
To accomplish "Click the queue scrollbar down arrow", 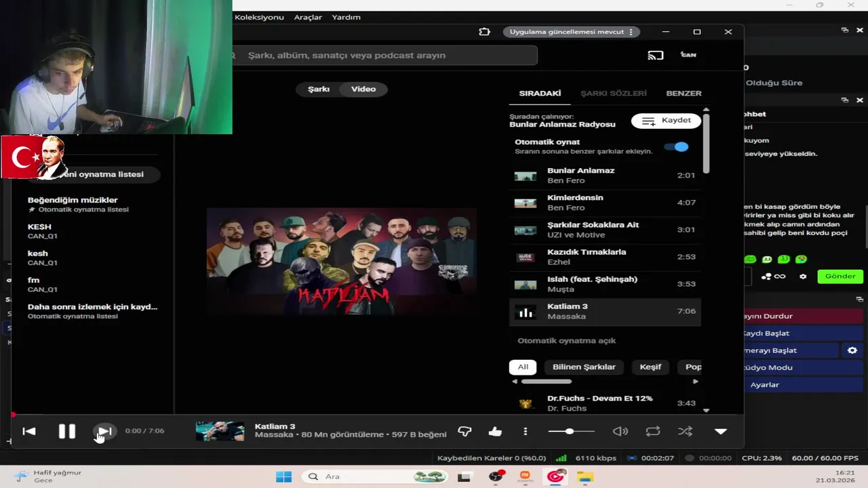I will (706, 410).
